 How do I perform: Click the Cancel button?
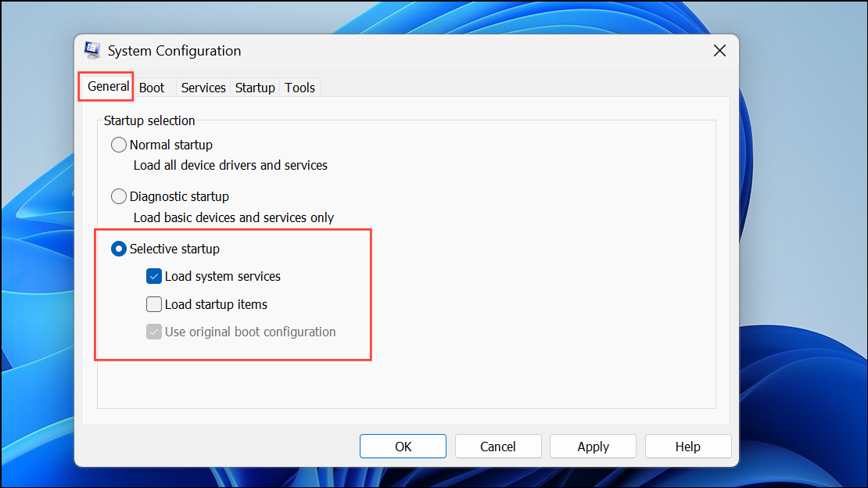[497, 447]
